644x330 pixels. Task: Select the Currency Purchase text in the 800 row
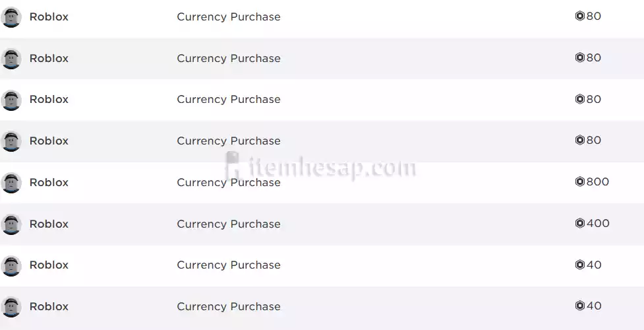tap(228, 183)
